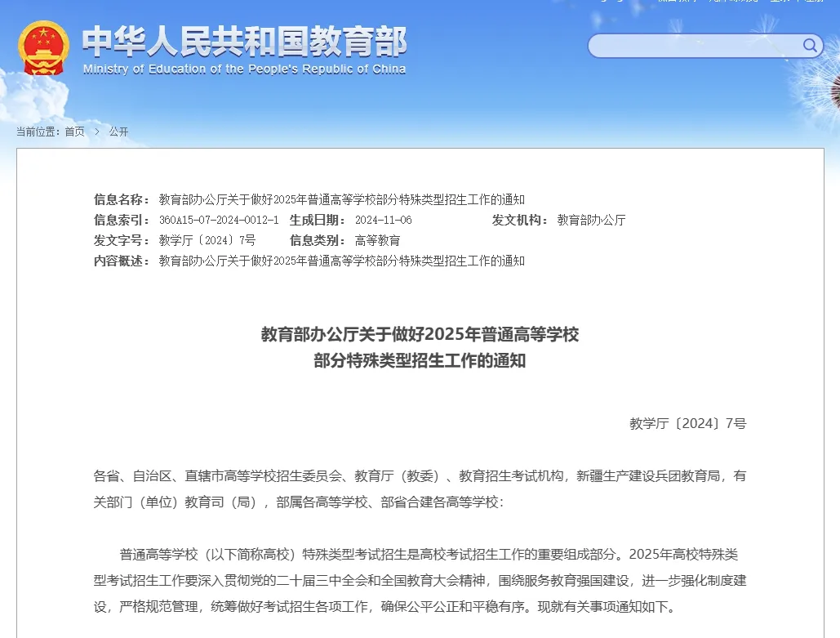Select the 信息名称 label
840x638 pixels.
pos(122,200)
